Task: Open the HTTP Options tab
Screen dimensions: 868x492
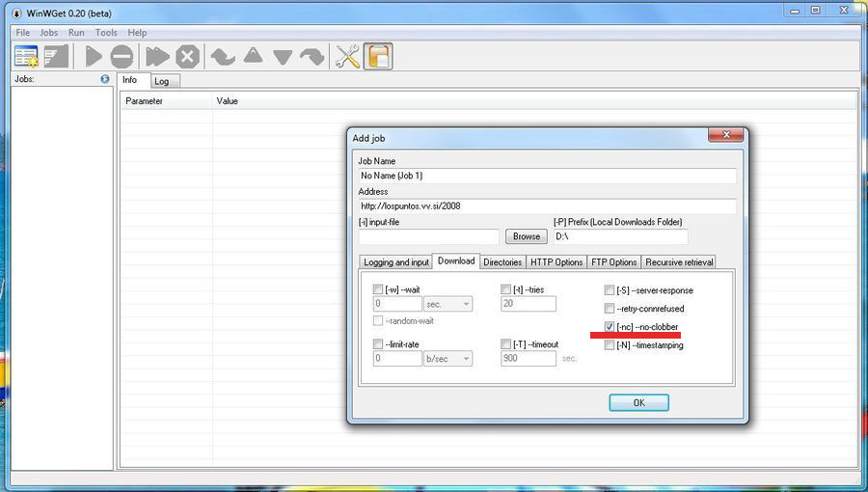Action: pyautogui.click(x=556, y=261)
